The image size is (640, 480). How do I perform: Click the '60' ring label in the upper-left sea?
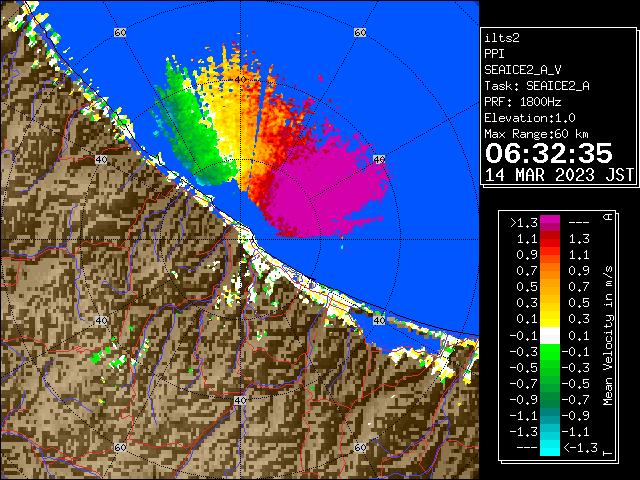tap(120, 32)
